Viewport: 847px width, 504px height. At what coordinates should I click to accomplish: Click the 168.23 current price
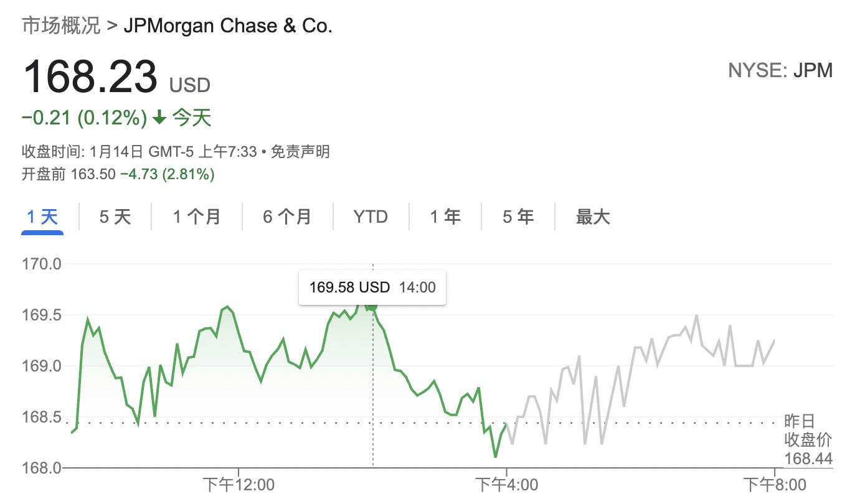pyautogui.click(x=90, y=77)
